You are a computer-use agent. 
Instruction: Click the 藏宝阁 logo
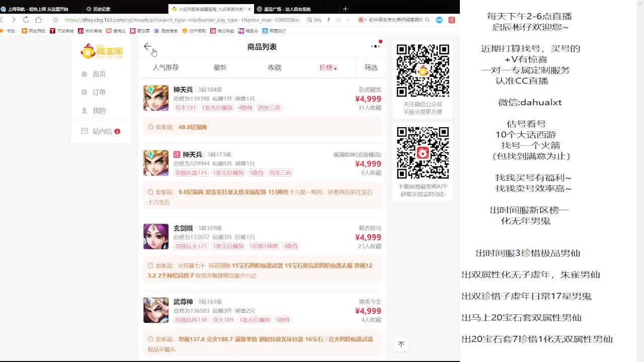[x=102, y=51]
